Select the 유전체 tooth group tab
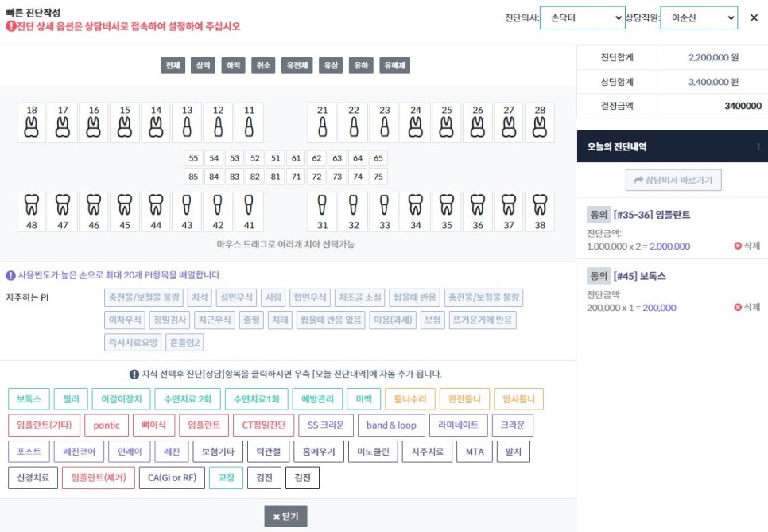The image size is (768, 532). (x=297, y=66)
